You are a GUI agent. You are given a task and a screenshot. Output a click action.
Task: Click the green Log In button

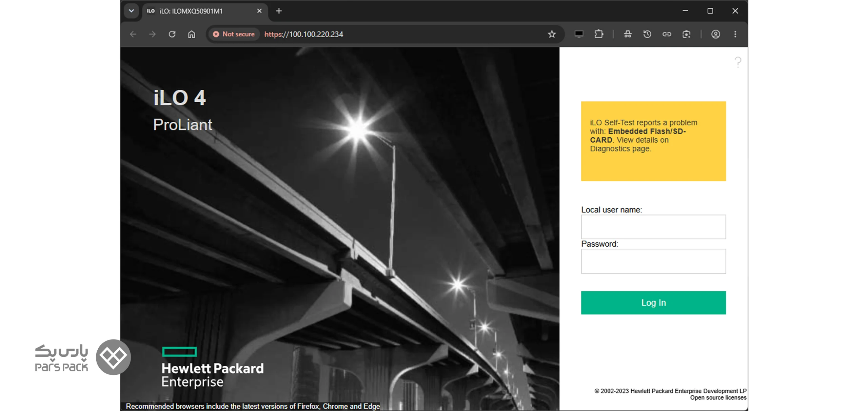point(653,303)
